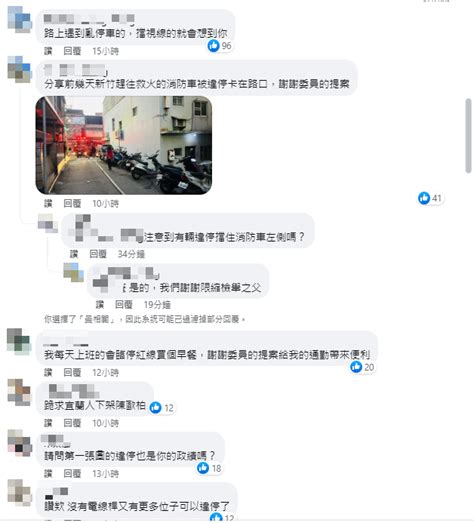This screenshot has height=523, width=474.
Task: Reply to the 15小時 comment via 回覆
Action: (72, 51)
